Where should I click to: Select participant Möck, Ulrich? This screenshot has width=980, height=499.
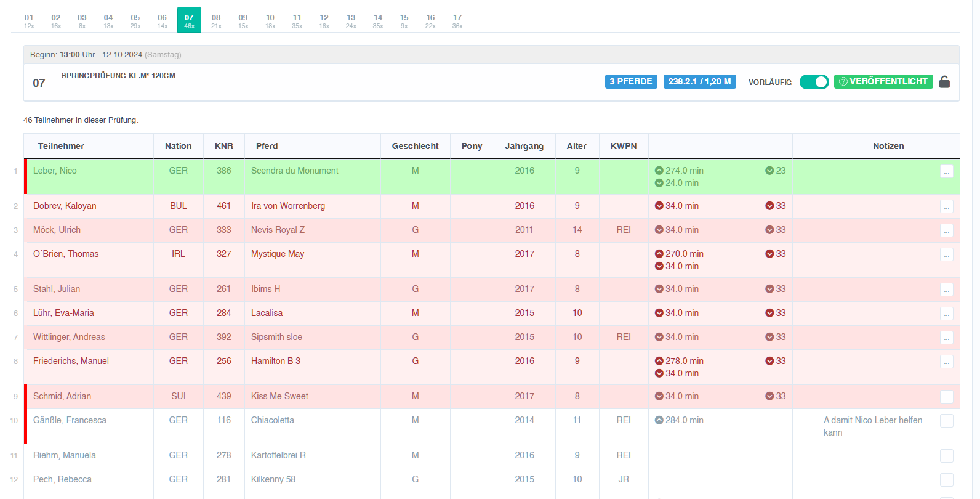pos(57,230)
